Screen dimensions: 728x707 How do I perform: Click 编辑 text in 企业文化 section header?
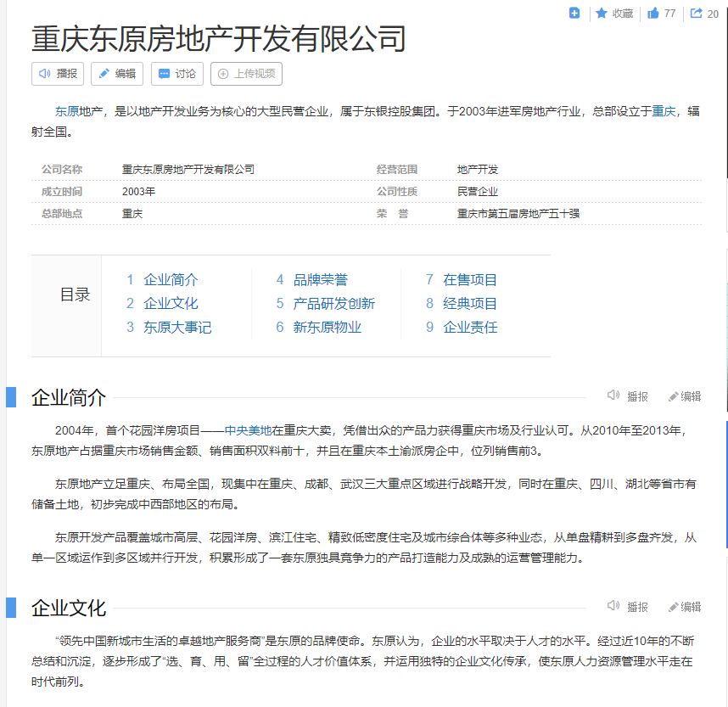pyautogui.click(x=691, y=607)
